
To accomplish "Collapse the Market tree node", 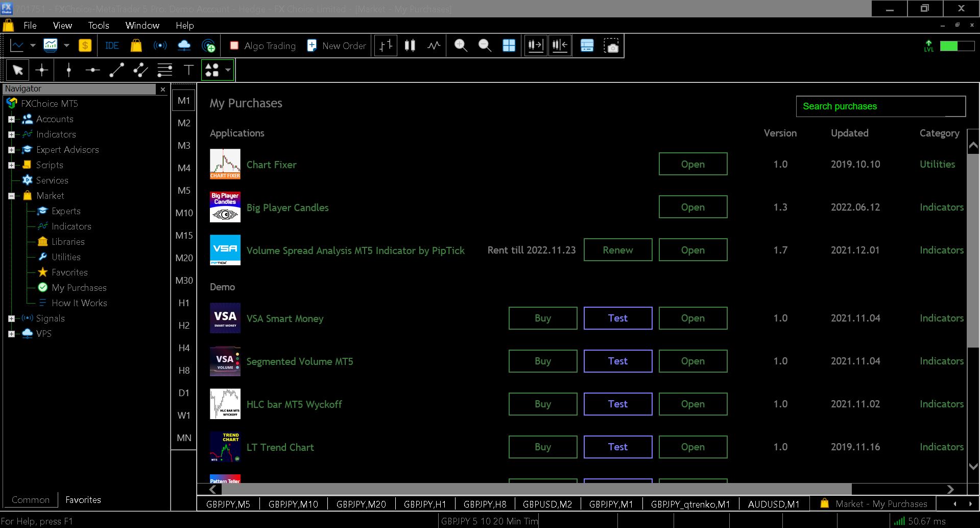I will click(11, 196).
